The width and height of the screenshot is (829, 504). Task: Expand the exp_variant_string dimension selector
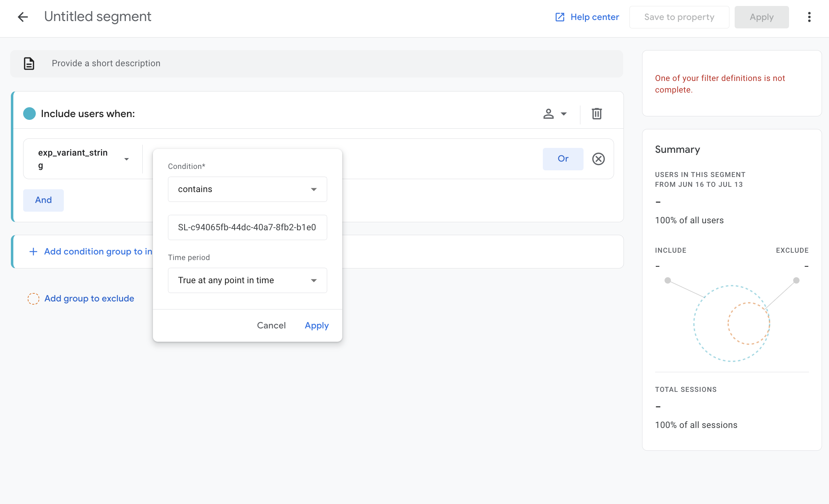[x=83, y=159]
